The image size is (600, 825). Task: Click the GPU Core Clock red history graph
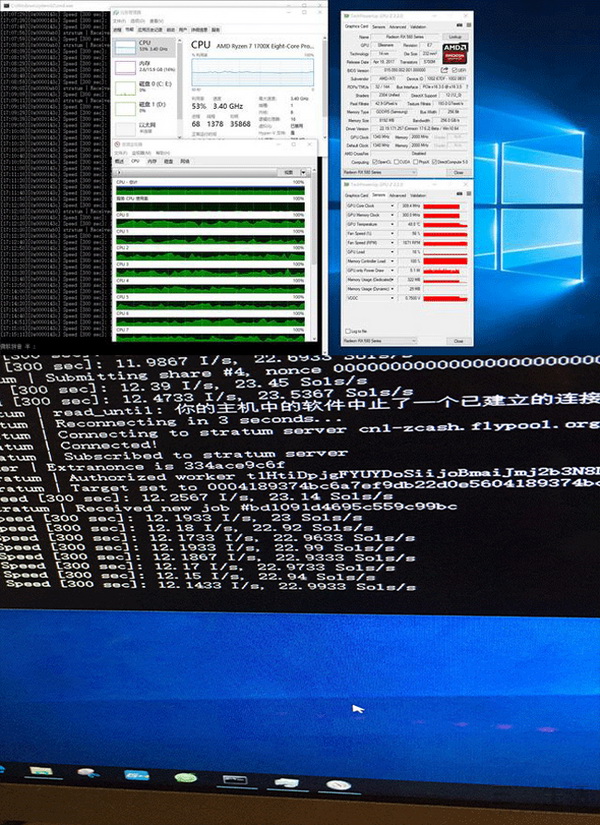point(445,206)
